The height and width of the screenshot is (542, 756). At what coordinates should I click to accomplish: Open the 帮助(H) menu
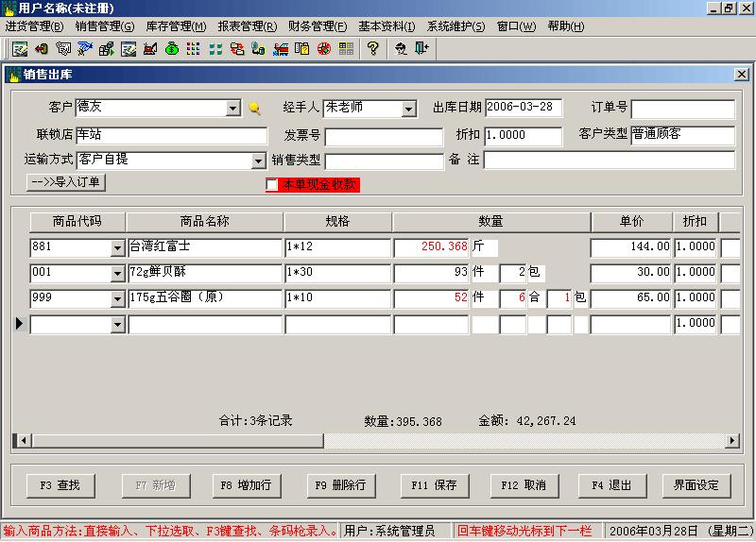tap(566, 26)
